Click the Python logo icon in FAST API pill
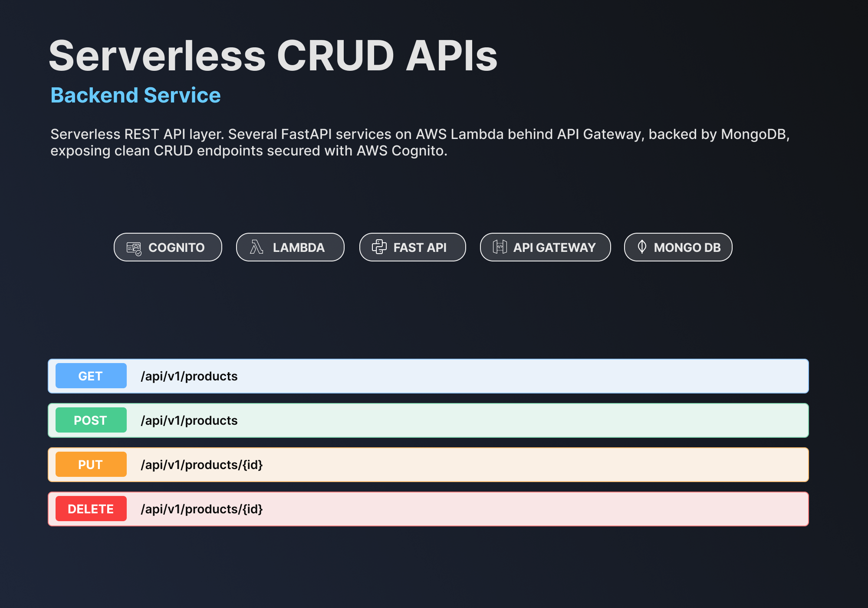This screenshot has height=608, width=868. point(379,247)
